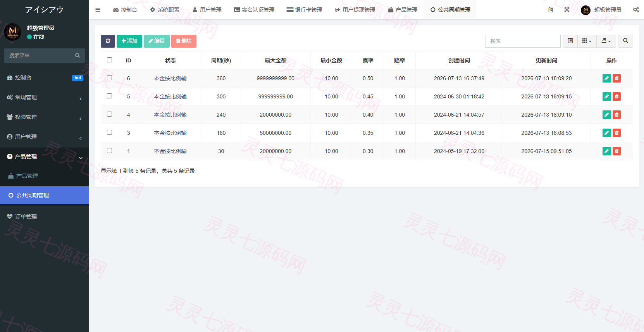Expand the 常规管理 sidebar menu

45,97
